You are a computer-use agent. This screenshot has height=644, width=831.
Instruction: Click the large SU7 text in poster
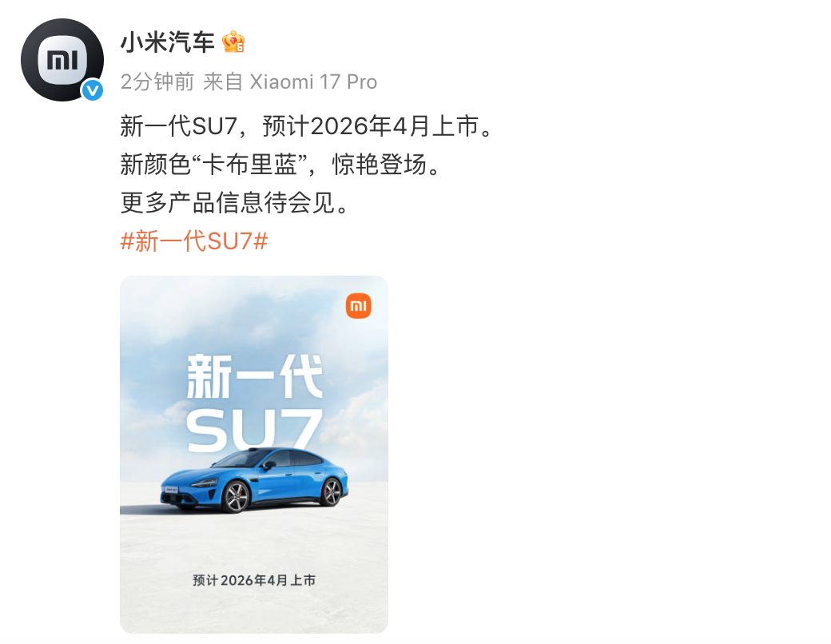pos(253,431)
